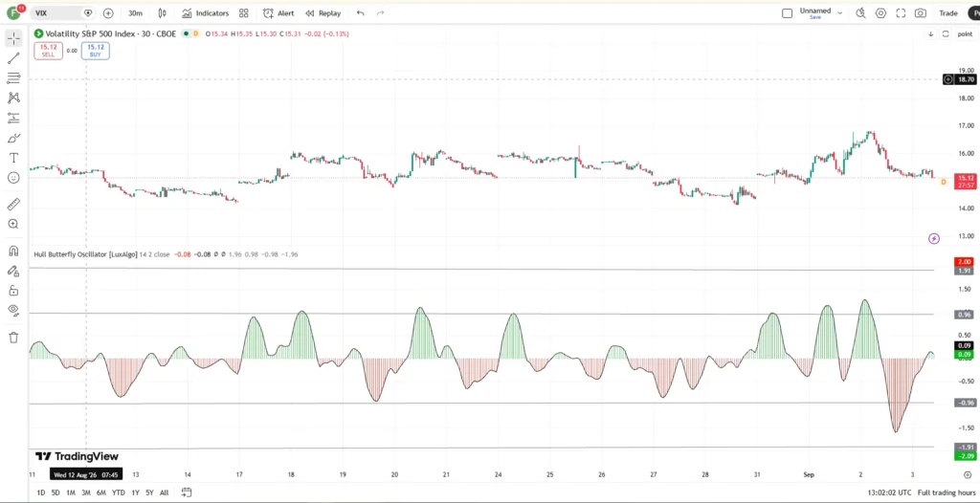Expand the manage layouts chevron
This screenshot has width=980, height=503.
[840, 13]
